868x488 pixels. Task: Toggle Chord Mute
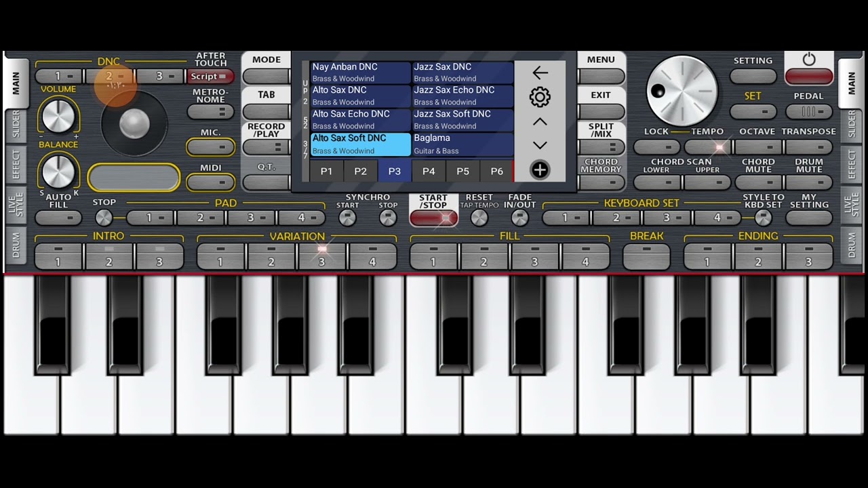click(x=758, y=182)
